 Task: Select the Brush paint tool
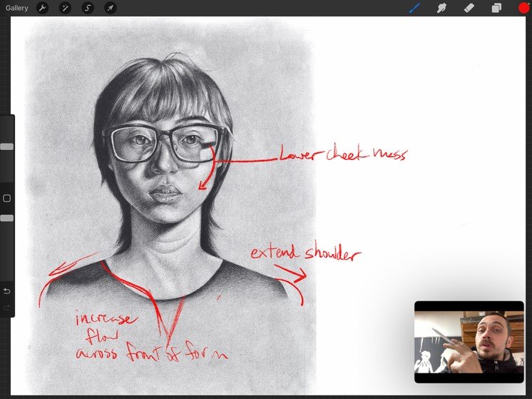tap(414, 9)
